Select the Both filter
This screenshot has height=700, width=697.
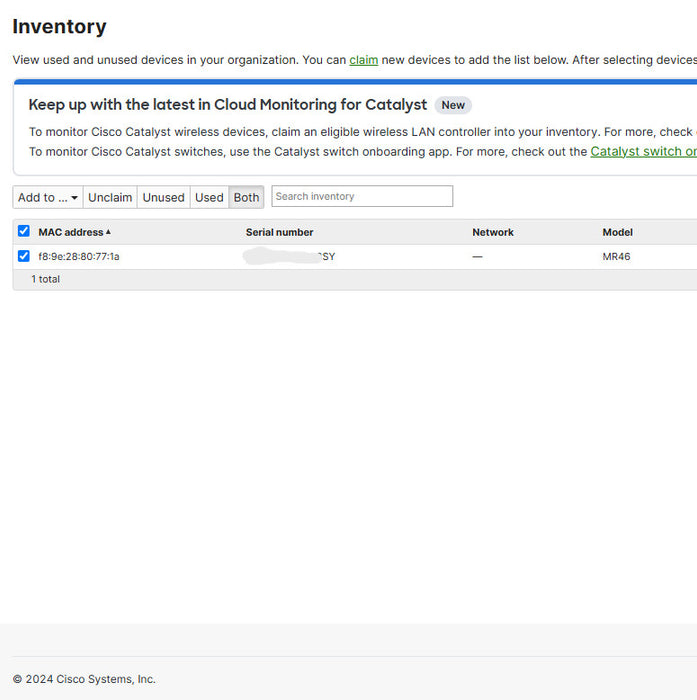tap(246, 197)
